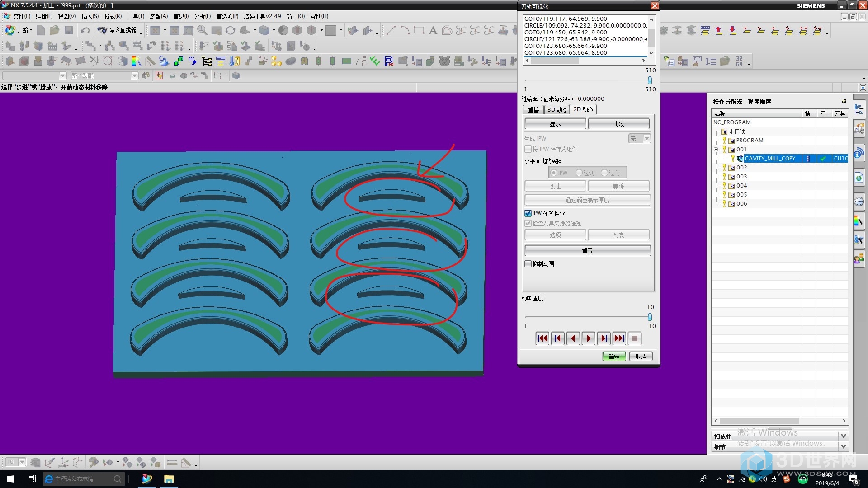868x488 pixels.
Task: Open the 生成 IPW dropdown
Action: (647, 139)
